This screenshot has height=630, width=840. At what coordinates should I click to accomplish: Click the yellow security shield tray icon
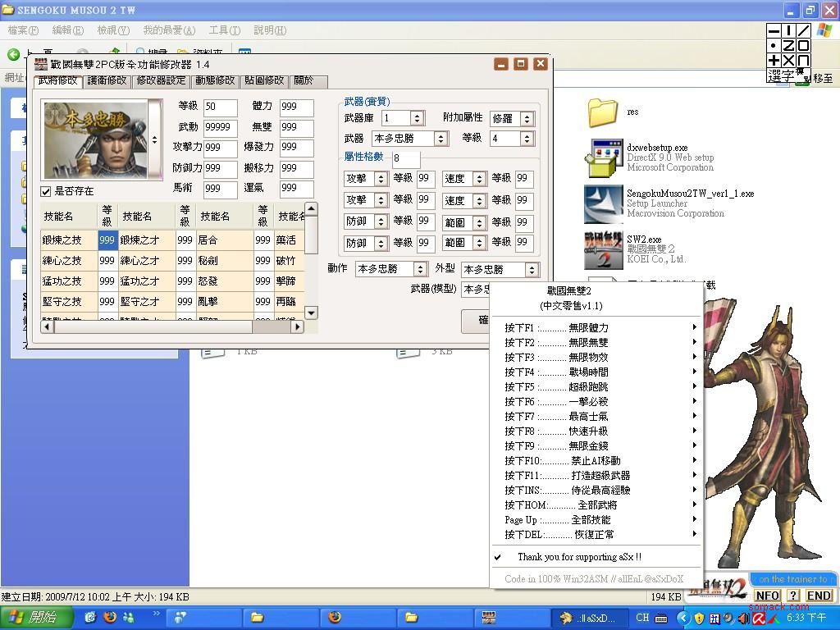click(x=699, y=618)
